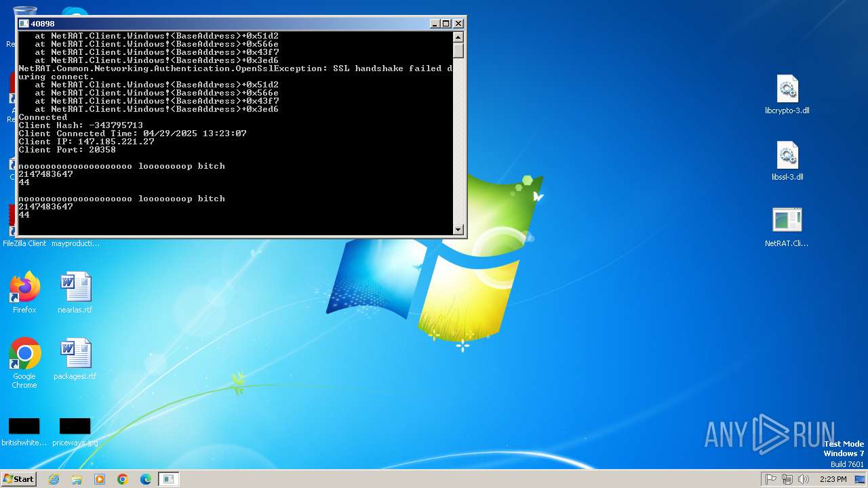Select the mayproducti... desktop file label

(75, 243)
